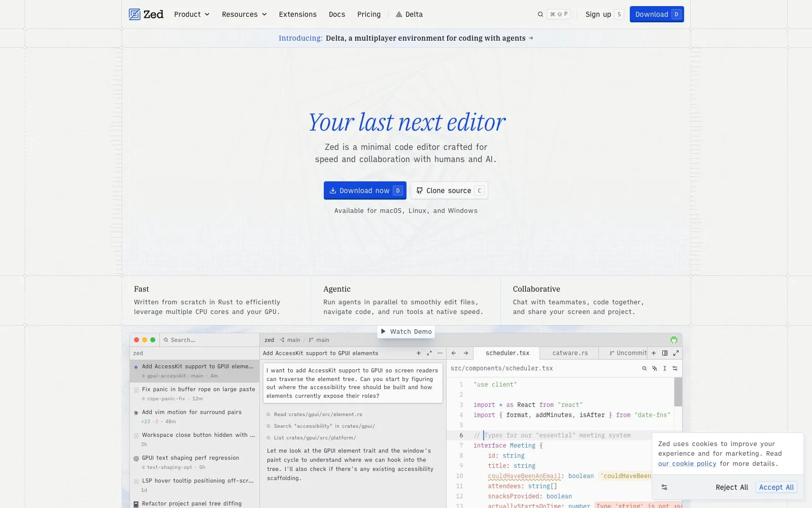Select 'GPUI text shaping perf regression' thread
Screen dimensions: 812x508
pyautogui.click(x=195, y=462)
